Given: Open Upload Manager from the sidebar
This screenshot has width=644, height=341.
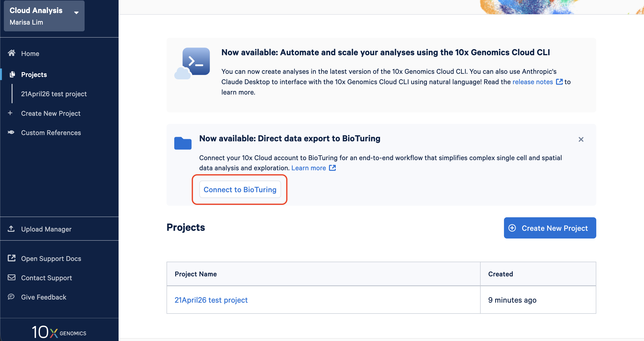Looking at the screenshot, I should pyautogui.click(x=46, y=229).
